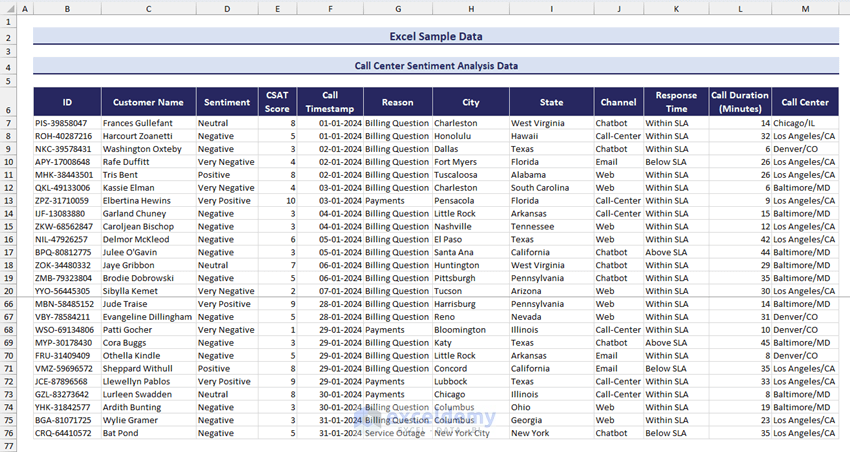Select the Channel header cell

pyautogui.click(x=619, y=102)
